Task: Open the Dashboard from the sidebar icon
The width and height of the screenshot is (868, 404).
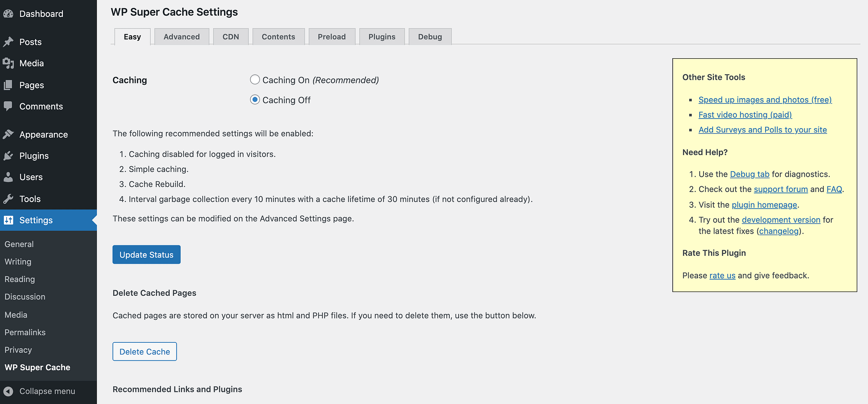Action: [8, 13]
